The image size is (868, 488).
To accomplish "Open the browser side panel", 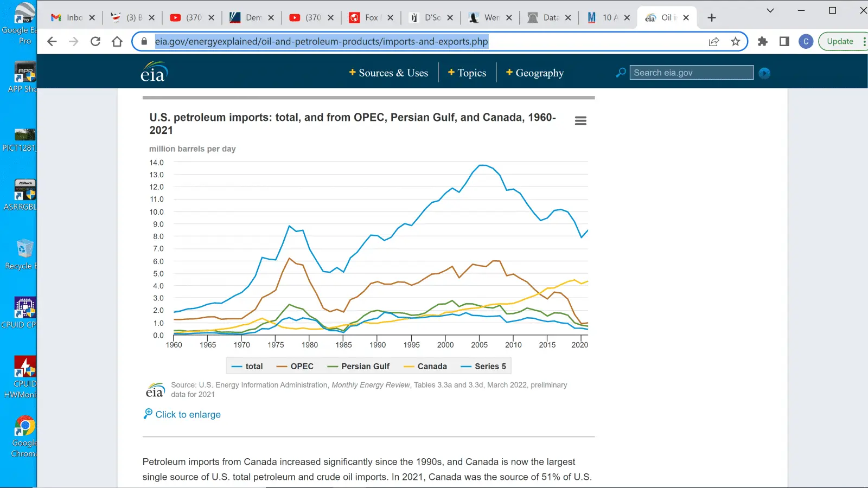I will [x=784, y=42].
